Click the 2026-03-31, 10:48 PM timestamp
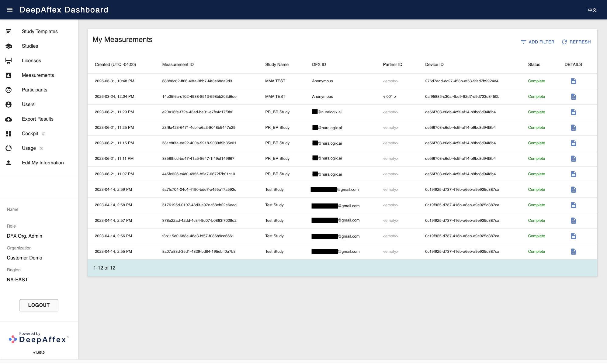The width and height of the screenshot is (607, 364). [114, 81]
